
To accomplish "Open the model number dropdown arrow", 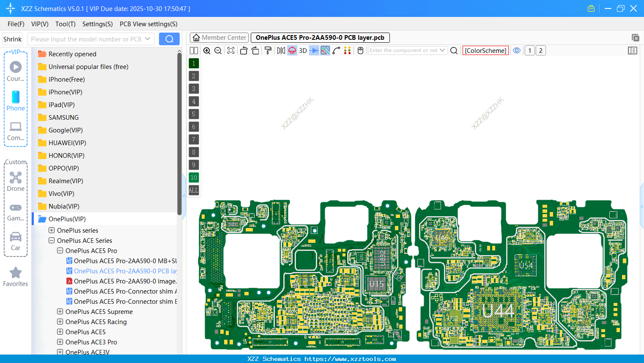I will (148, 39).
